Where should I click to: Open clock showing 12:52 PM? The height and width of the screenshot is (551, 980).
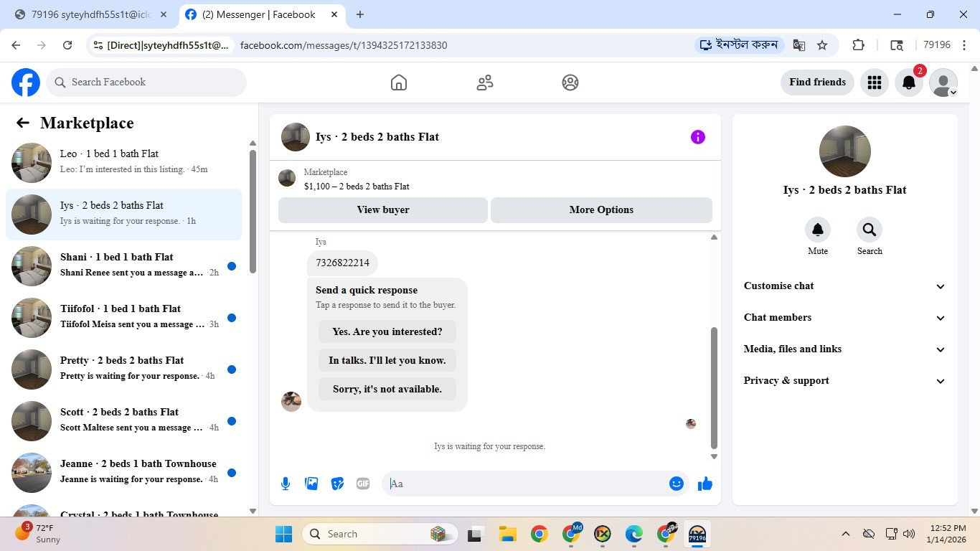[946, 534]
